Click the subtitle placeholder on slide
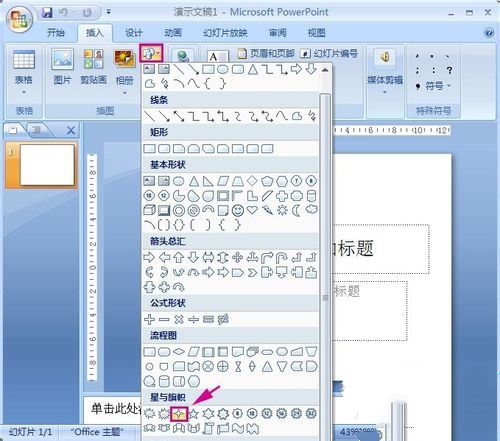Image resolution: width=500 pixels, height=441 pixels. 371,311
